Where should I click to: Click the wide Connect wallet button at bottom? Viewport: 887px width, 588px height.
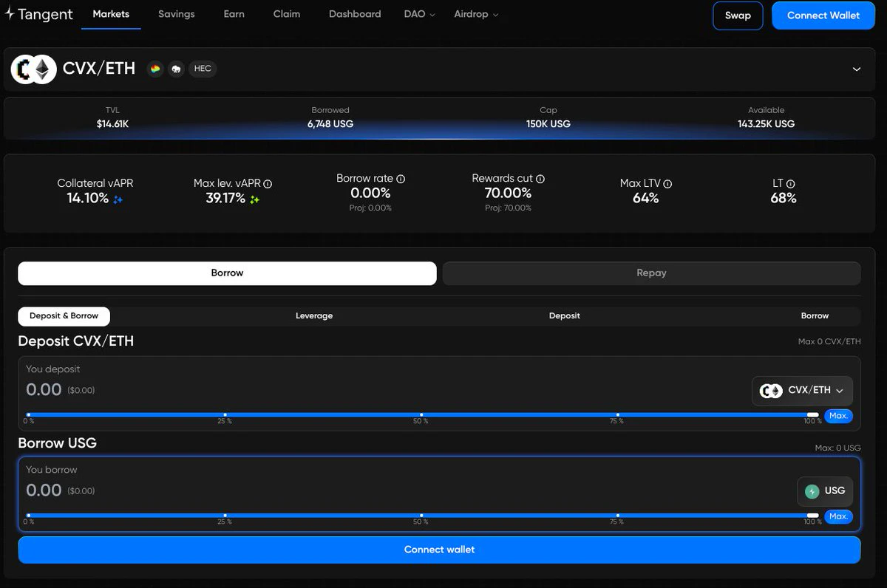click(439, 550)
